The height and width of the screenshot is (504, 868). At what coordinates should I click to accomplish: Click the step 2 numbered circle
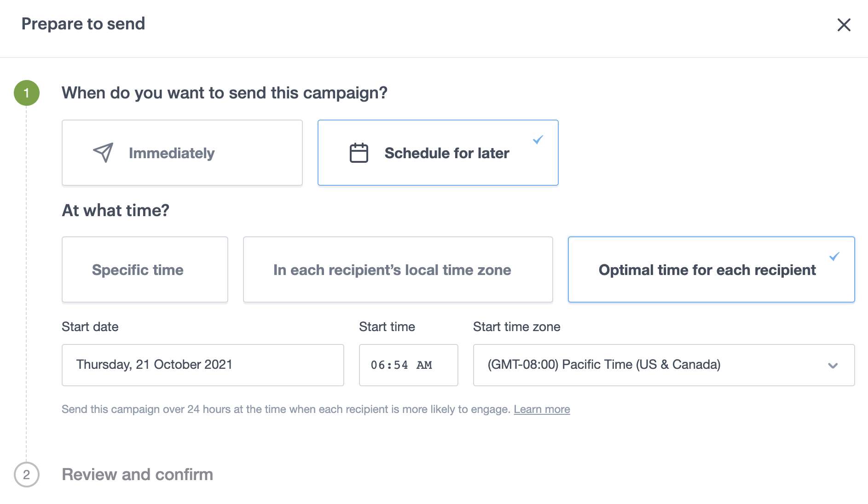(x=27, y=474)
